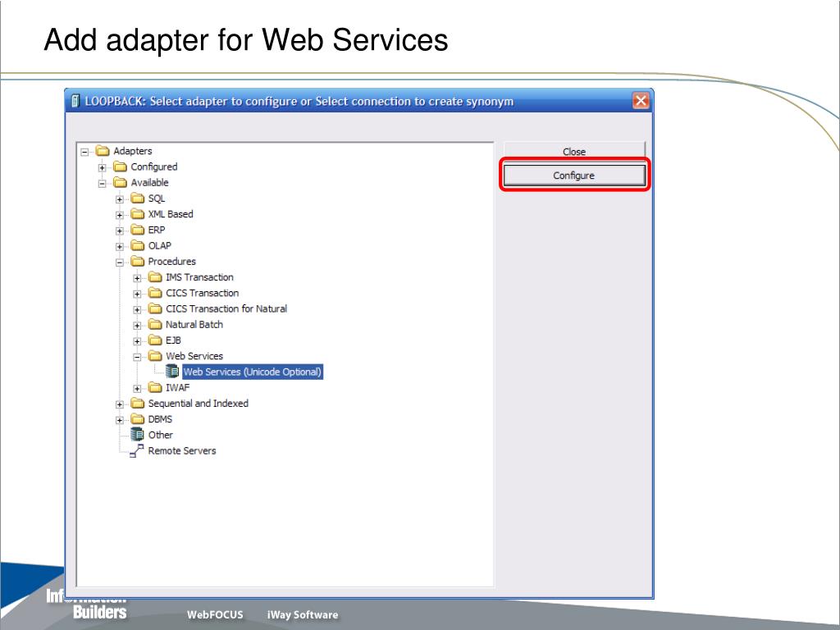Click the IMS Transaction folder icon
This screenshot has height=630, width=840.
pos(155,277)
